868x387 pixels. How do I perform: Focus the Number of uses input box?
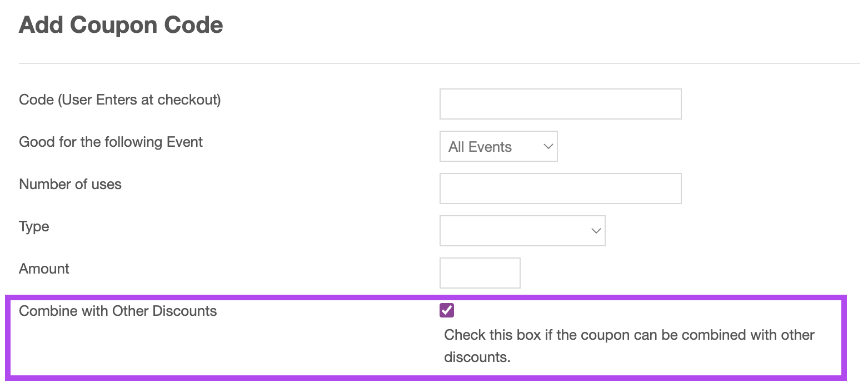pos(560,188)
